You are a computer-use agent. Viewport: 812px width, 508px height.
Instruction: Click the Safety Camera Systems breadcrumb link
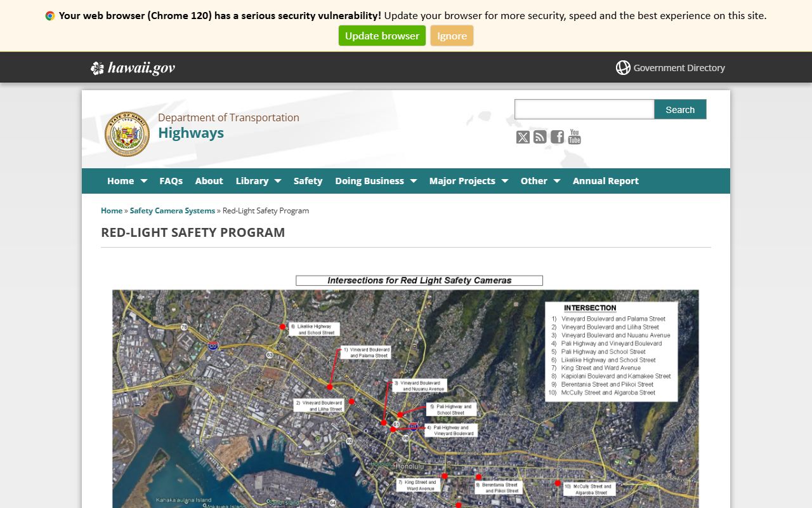coord(173,211)
